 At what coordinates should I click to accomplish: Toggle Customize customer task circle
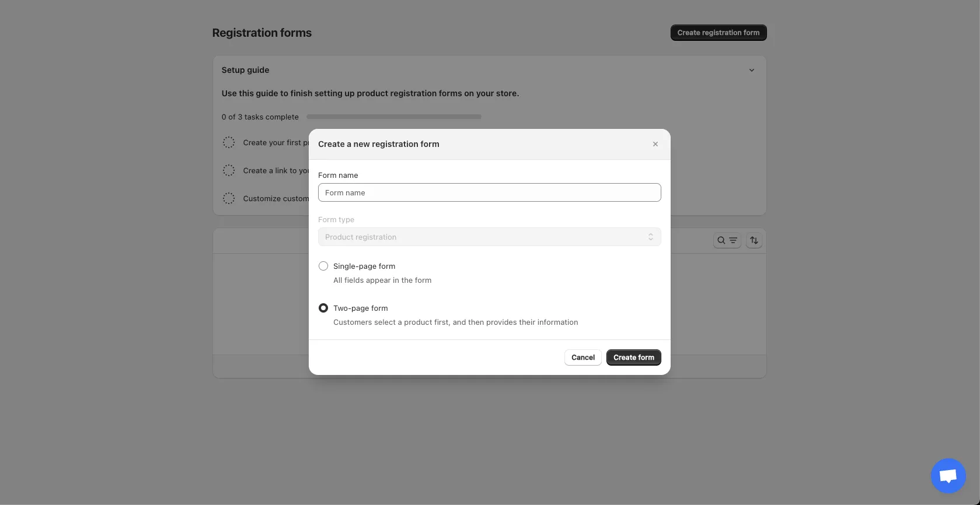coord(229,198)
